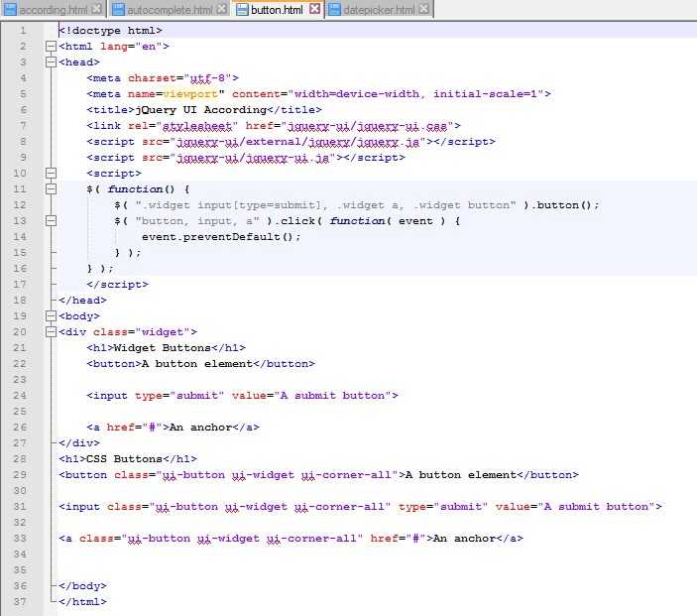
Task: Click 'Widget Buttons' heading text
Action: 163,348
